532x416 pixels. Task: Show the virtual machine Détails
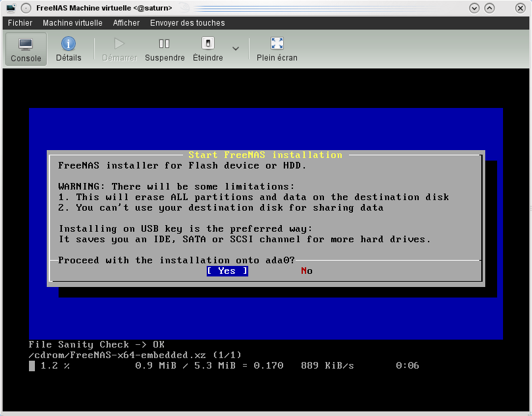click(68, 49)
